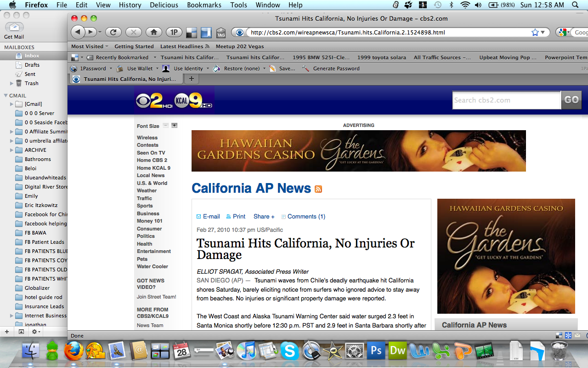Click the Search cbs2.com input field
This screenshot has width=588, height=368.
(x=507, y=100)
